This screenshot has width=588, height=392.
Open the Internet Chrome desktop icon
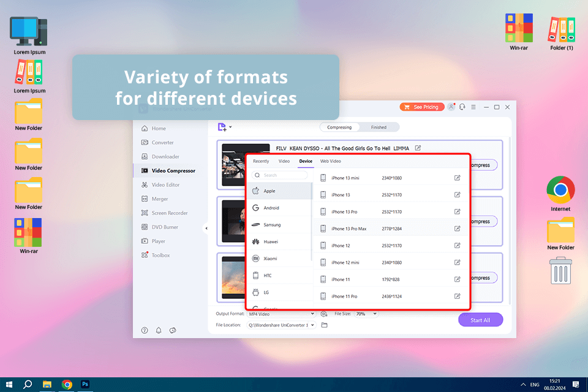[560, 193]
